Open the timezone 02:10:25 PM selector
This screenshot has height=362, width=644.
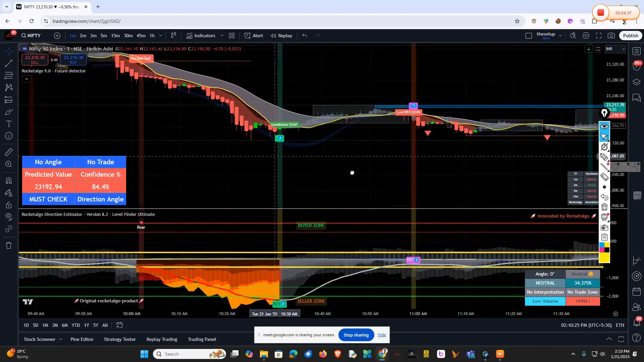[x=586, y=325]
